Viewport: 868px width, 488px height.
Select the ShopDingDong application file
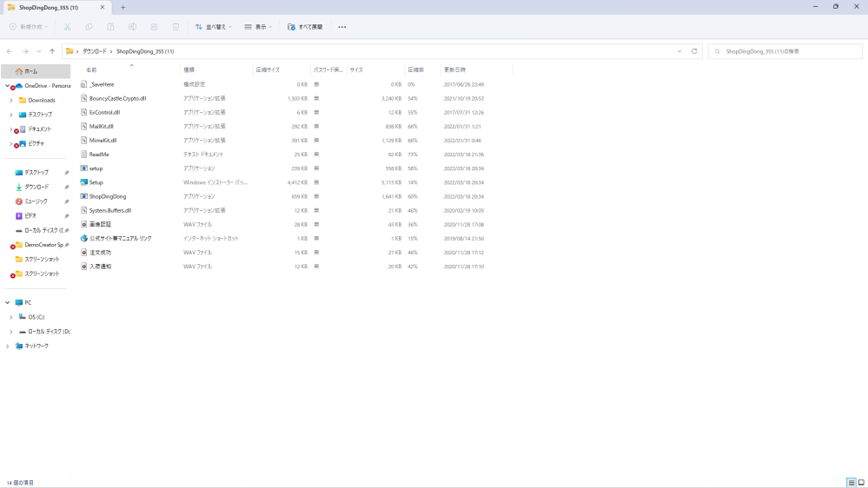[x=108, y=196]
